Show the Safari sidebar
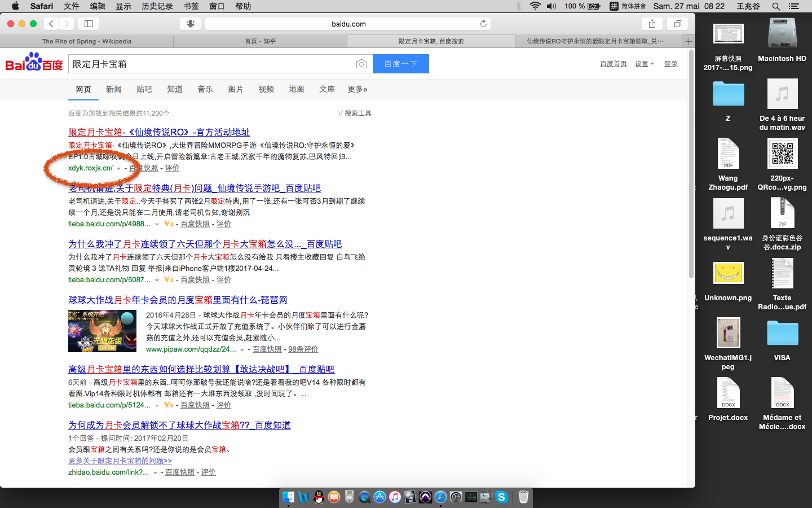812x508 pixels. (89, 24)
